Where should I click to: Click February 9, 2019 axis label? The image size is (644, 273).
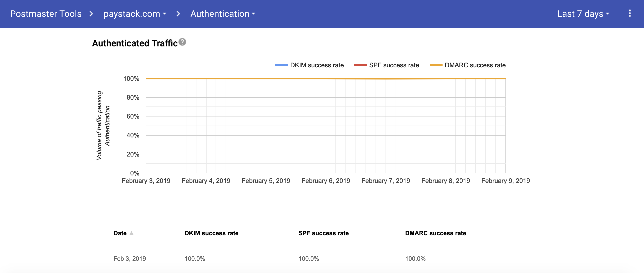(505, 181)
